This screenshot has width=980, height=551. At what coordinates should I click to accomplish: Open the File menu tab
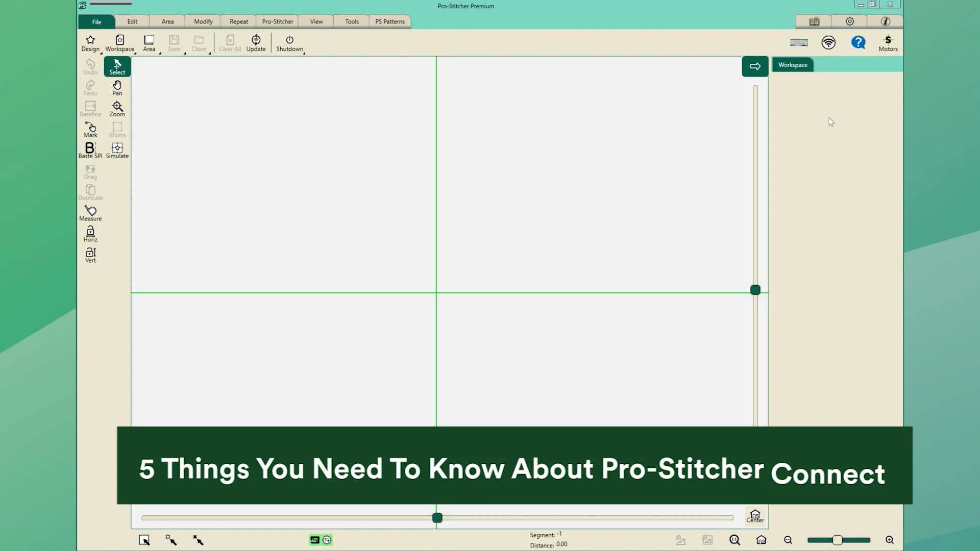96,22
